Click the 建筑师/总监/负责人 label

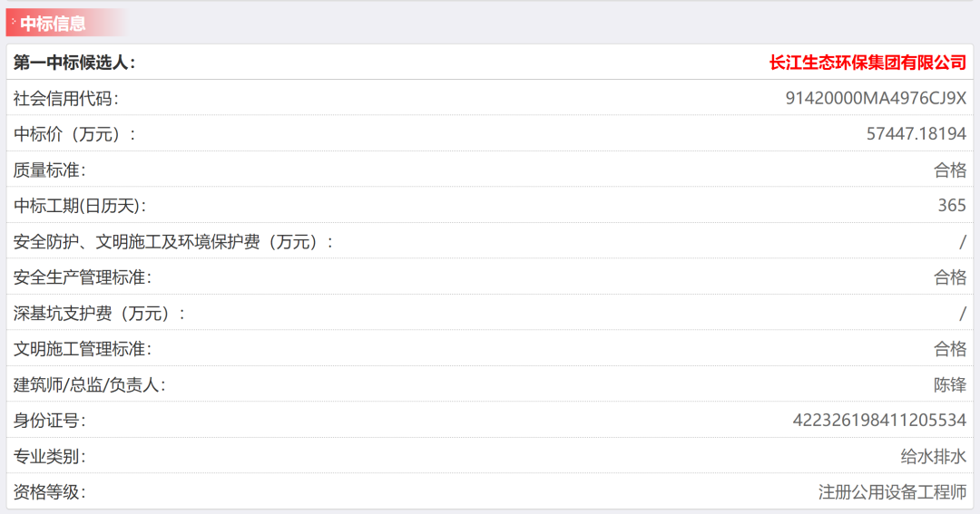click(89, 384)
